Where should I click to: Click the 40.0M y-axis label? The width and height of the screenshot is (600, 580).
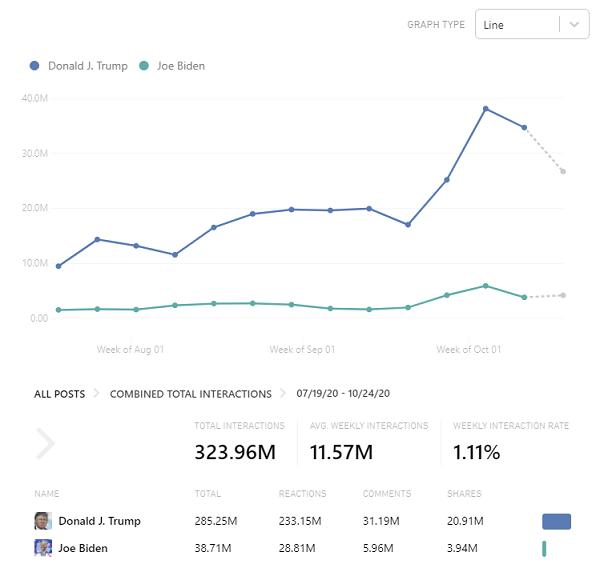35,98
